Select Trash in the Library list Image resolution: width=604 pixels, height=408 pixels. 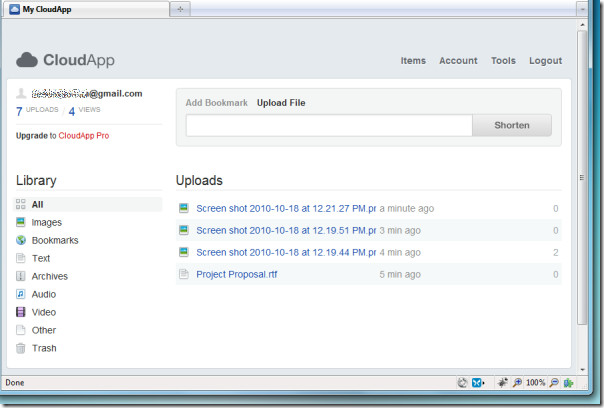pos(44,348)
